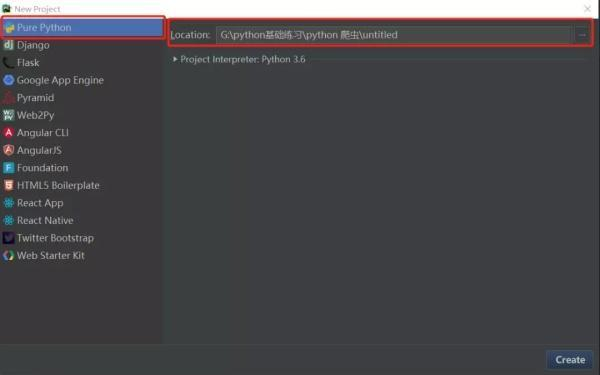Click into the Location path field

click(x=394, y=35)
